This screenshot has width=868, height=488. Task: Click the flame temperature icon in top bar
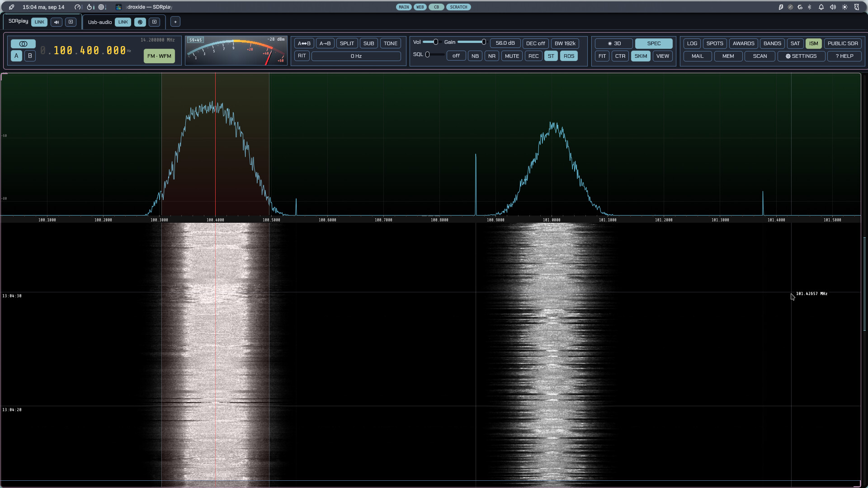tap(90, 7)
